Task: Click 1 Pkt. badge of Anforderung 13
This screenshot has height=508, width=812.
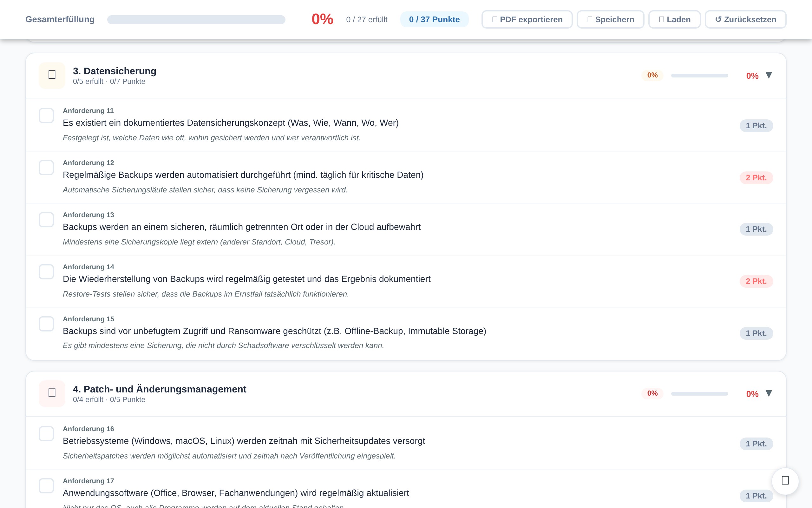Action: [756, 229]
